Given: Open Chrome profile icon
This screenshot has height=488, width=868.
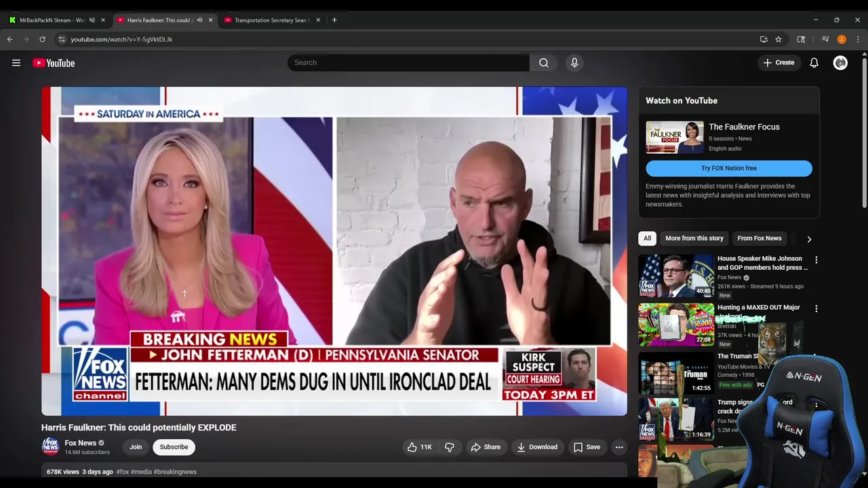Looking at the screenshot, I should (x=842, y=39).
